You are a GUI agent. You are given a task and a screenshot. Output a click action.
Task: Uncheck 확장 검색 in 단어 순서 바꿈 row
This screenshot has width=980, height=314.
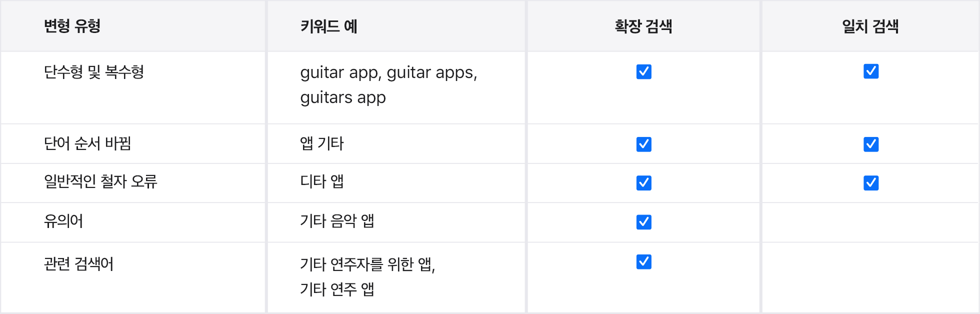click(x=643, y=144)
